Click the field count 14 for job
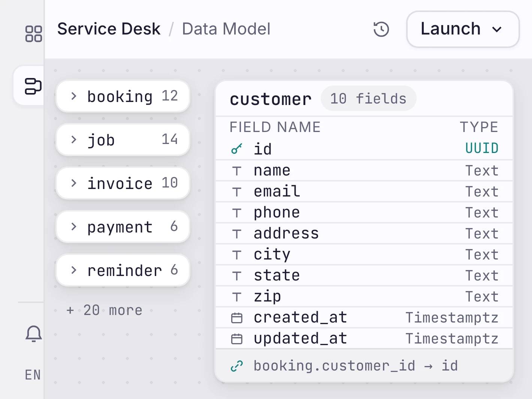Viewport: 532px width, 399px height. pyautogui.click(x=170, y=139)
